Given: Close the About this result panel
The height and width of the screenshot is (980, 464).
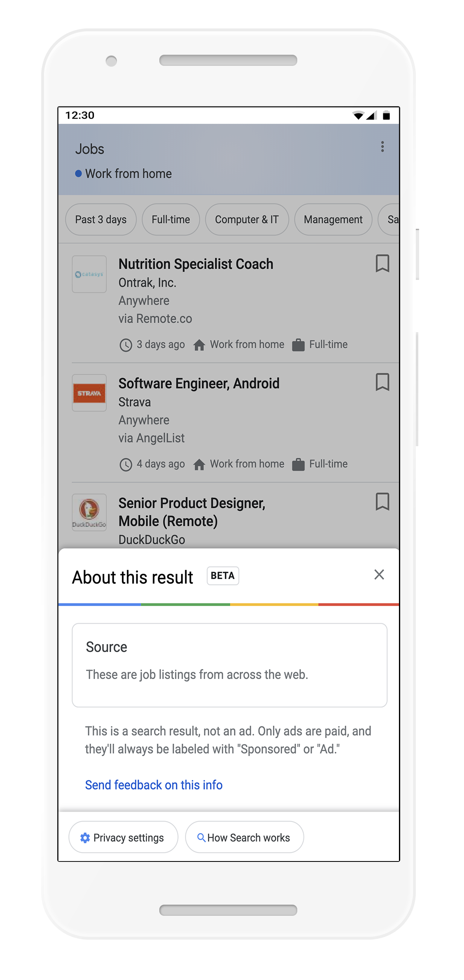Looking at the screenshot, I should click(x=379, y=575).
